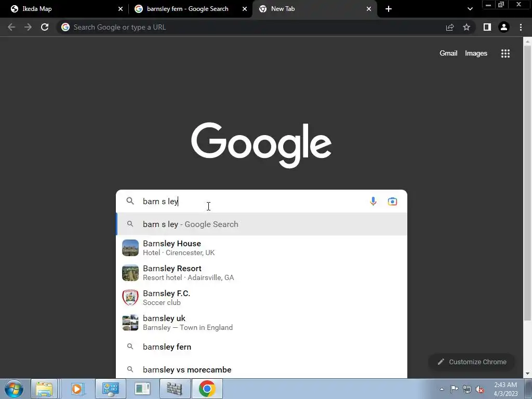Search by image with camera icon
The width and height of the screenshot is (532, 399).
pos(392,201)
